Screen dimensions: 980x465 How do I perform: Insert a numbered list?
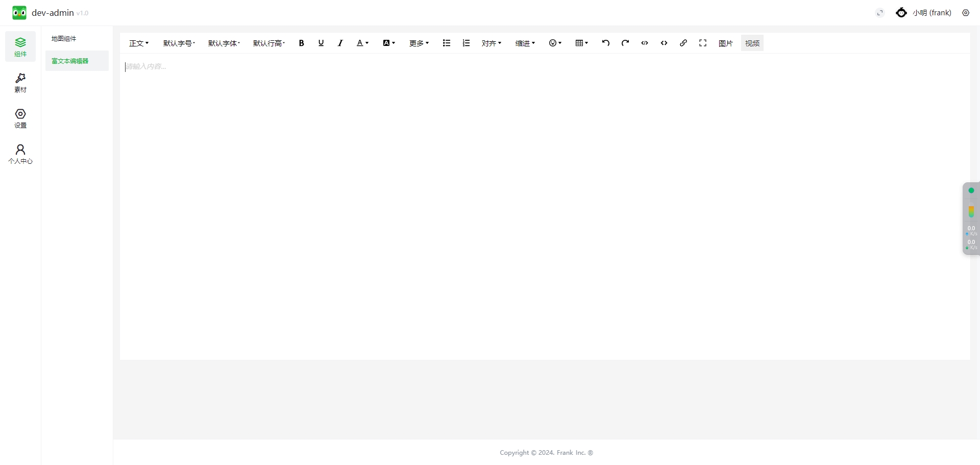coord(465,43)
